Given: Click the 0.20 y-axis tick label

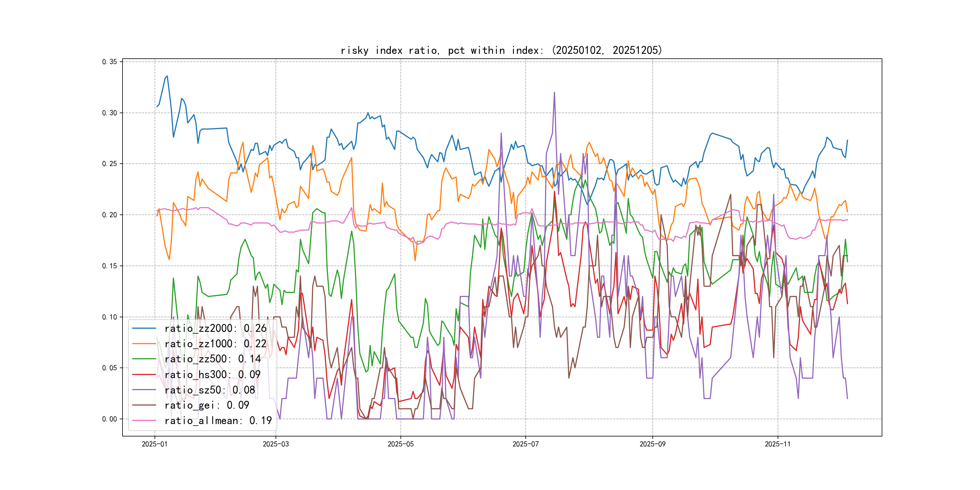Looking at the screenshot, I should coord(109,215).
